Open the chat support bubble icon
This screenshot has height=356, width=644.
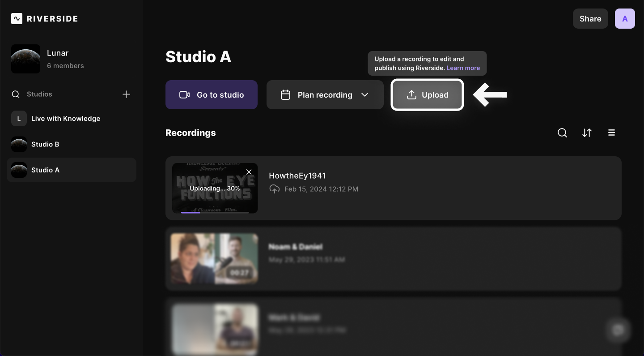[x=618, y=330]
